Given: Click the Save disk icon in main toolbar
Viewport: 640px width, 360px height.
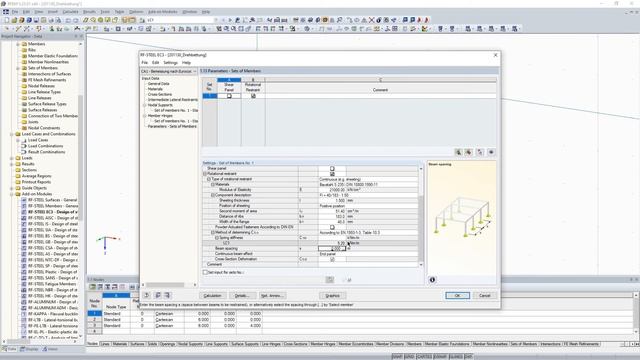Looking at the screenshot, I should (x=36, y=20).
